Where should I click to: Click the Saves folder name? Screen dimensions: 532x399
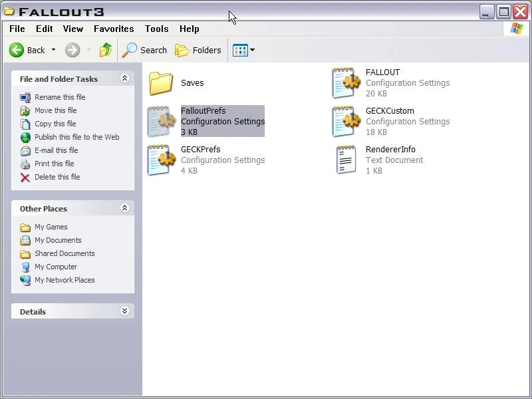pos(192,82)
